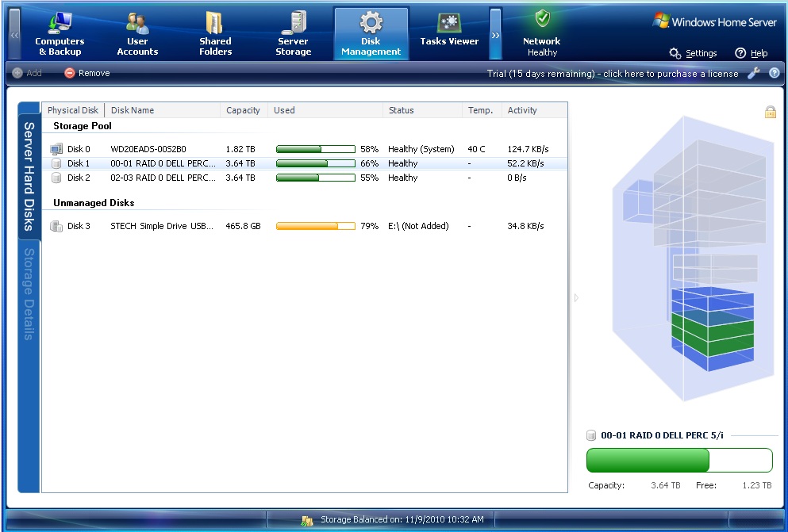
Task: Open Settings gear icon
Action: click(x=675, y=53)
